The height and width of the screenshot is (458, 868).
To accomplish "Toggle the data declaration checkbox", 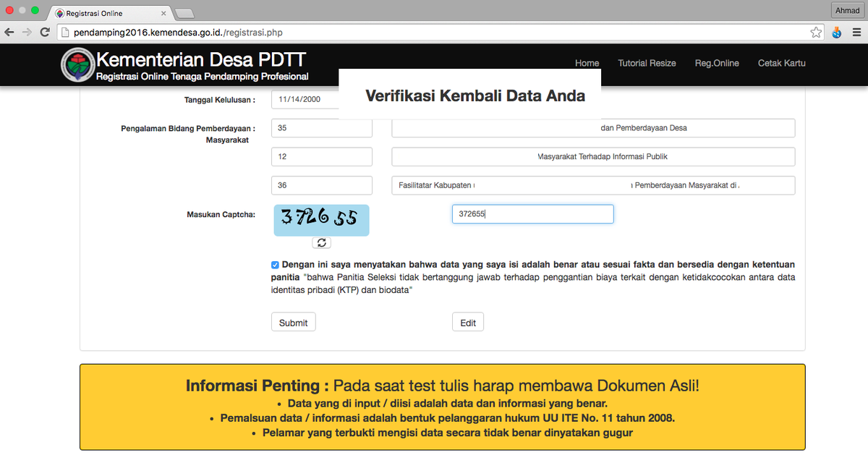I will (x=275, y=265).
